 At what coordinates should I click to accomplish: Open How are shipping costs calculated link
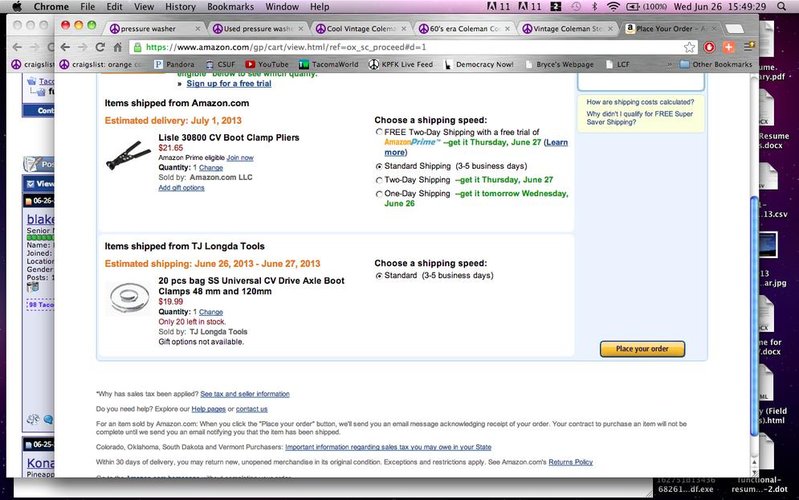tap(640, 102)
